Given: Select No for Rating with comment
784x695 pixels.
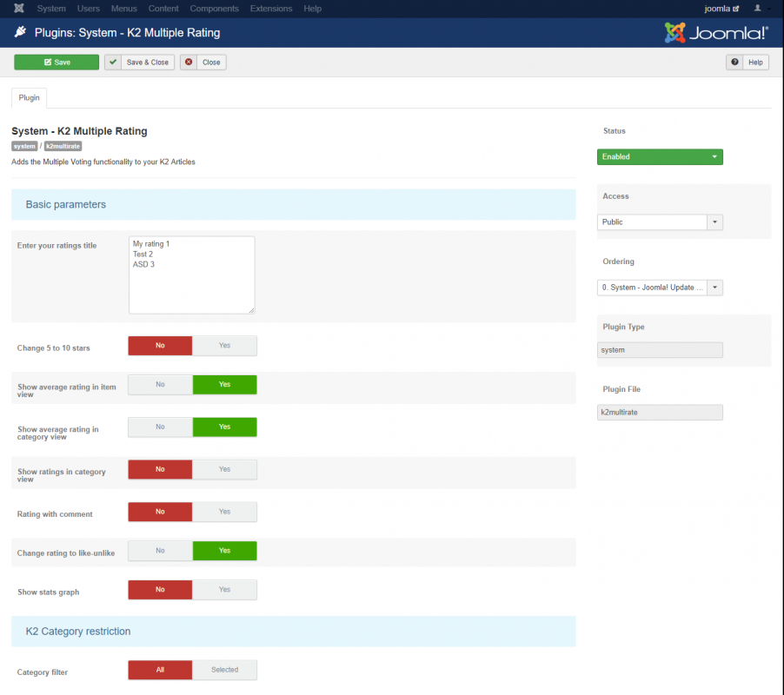Looking at the screenshot, I should click(x=160, y=513).
